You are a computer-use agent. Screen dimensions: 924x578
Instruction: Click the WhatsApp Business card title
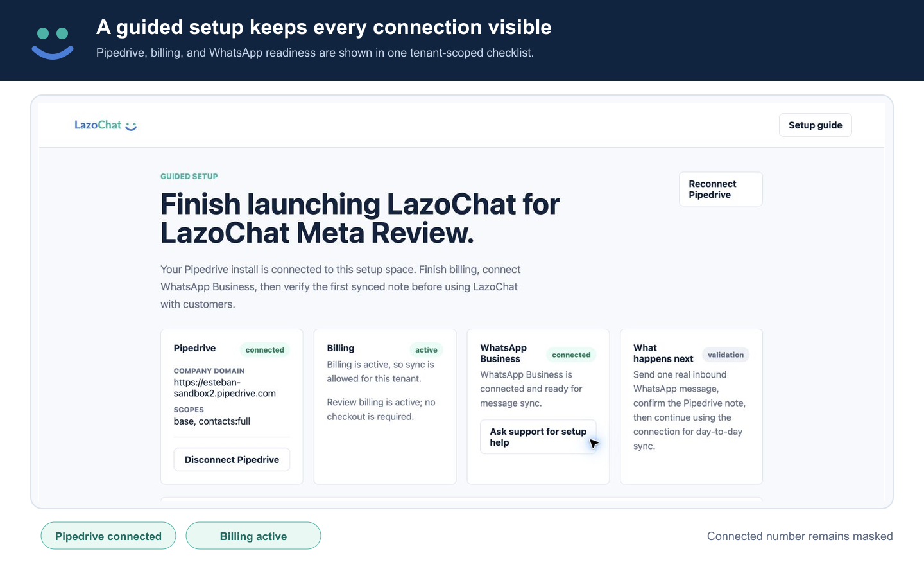click(504, 353)
